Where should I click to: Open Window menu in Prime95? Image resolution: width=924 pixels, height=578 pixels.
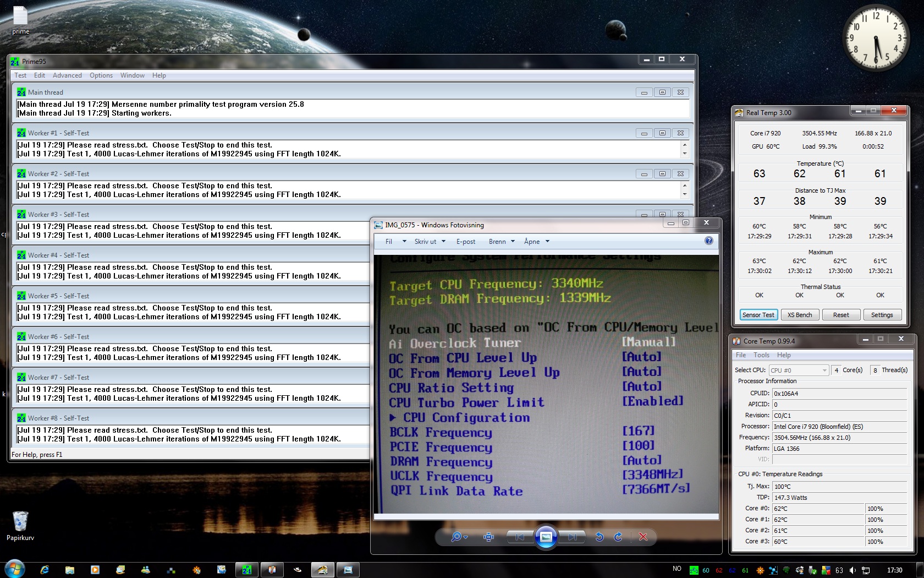coord(133,75)
